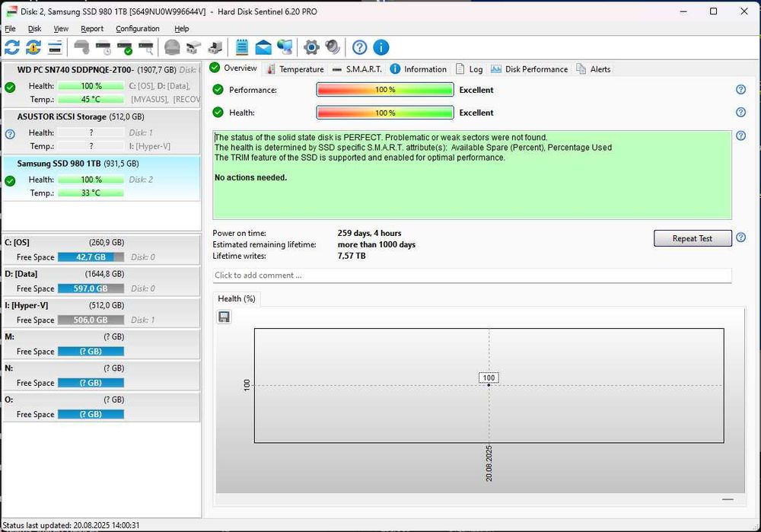Click the globe and monitor toolbar icon
761x532 pixels.
click(x=285, y=47)
